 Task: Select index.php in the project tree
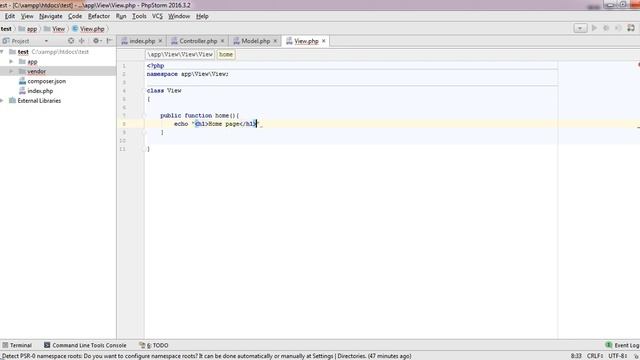point(40,91)
